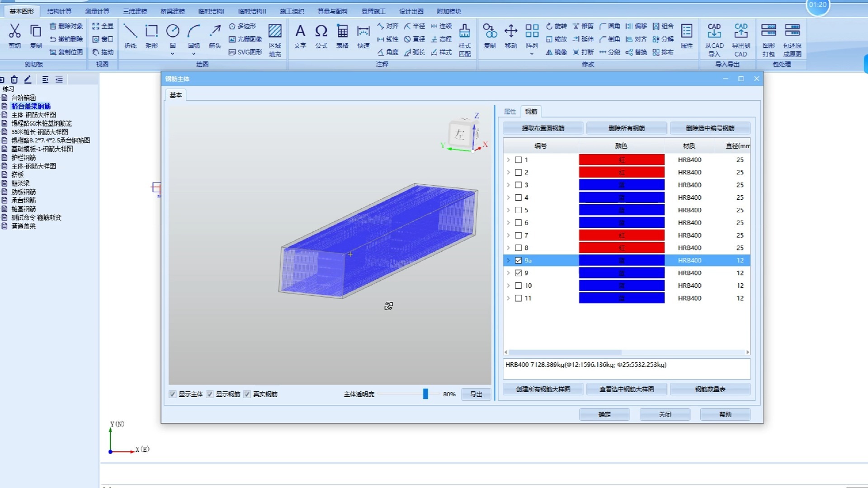Open the 桥梁建模 ribbon tab
The image size is (868, 488).
[x=172, y=11]
